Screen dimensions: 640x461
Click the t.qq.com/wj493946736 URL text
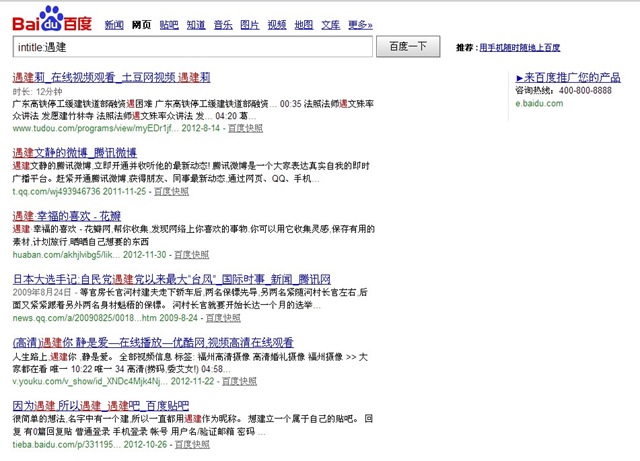tap(56, 191)
